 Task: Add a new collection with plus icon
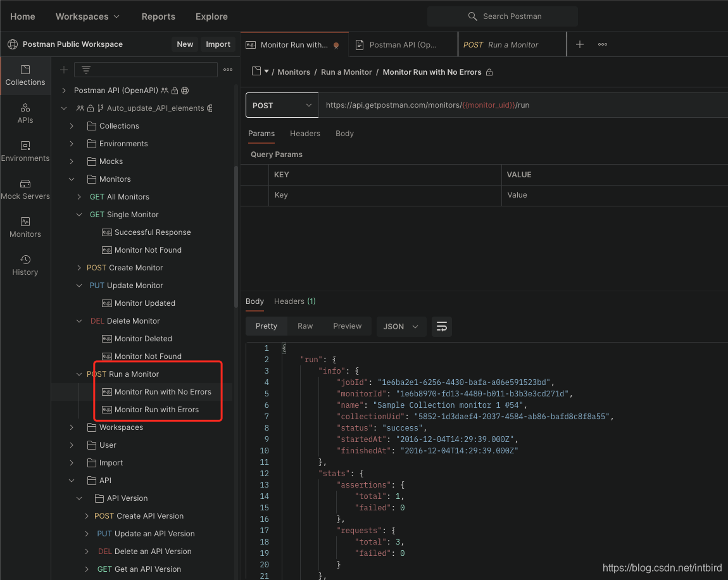coord(63,70)
